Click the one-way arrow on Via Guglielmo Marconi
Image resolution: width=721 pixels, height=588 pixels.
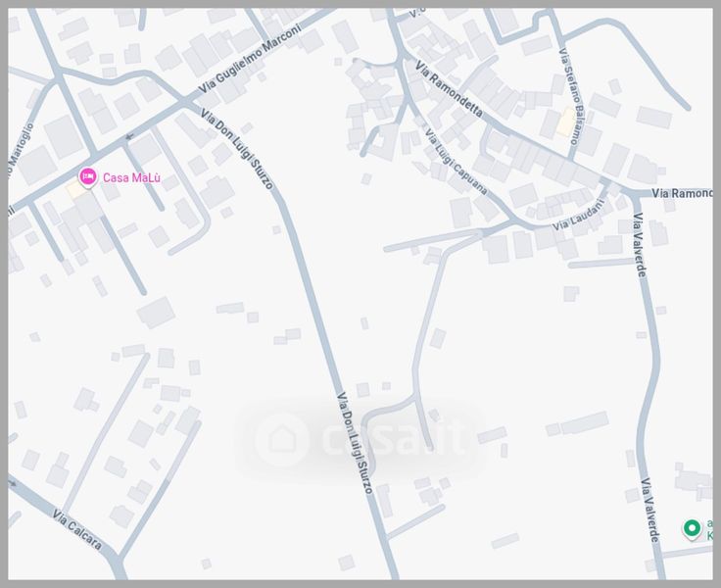[x=129, y=136]
